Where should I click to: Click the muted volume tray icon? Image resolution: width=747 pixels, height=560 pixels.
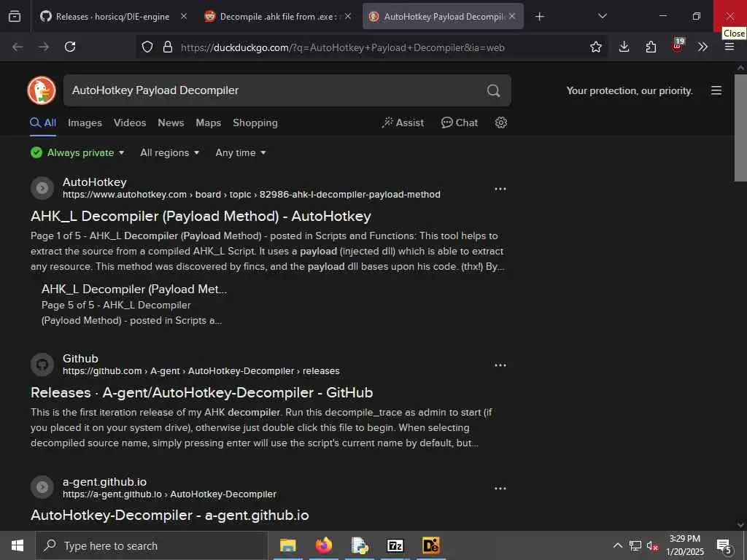coord(652,545)
